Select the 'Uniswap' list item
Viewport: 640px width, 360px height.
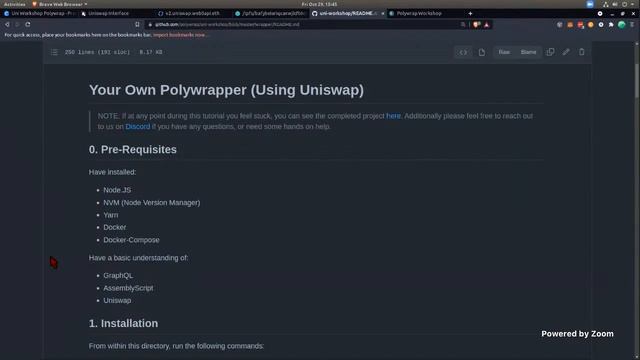tap(117, 300)
